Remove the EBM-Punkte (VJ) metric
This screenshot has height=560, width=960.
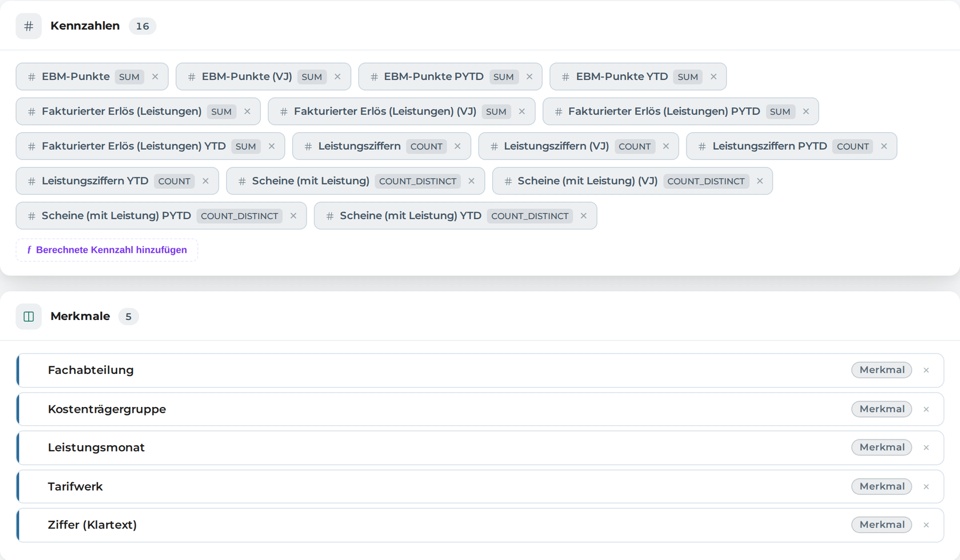tap(338, 77)
